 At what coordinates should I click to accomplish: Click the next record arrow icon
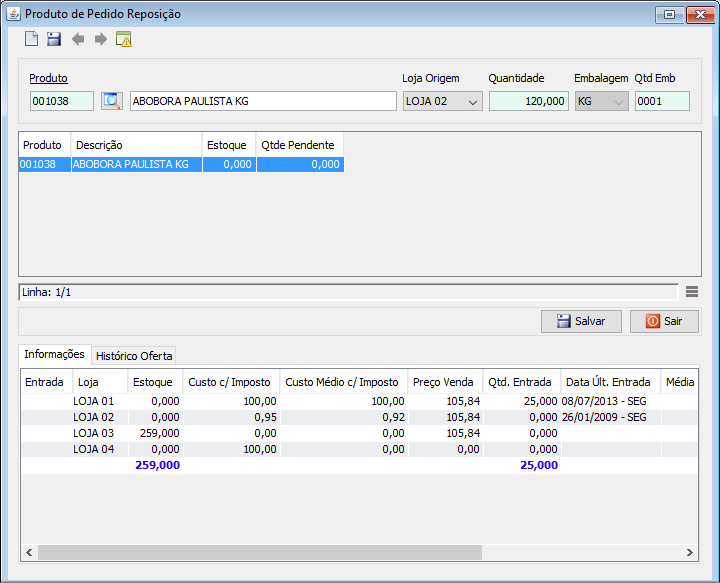click(x=101, y=39)
